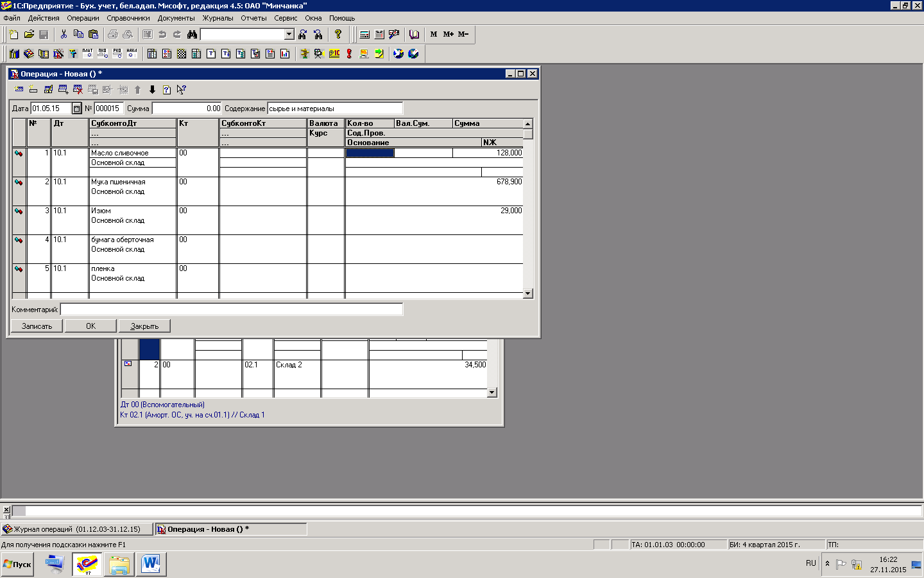
Task: Click the binoculars Find icon
Action: click(x=192, y=34)
